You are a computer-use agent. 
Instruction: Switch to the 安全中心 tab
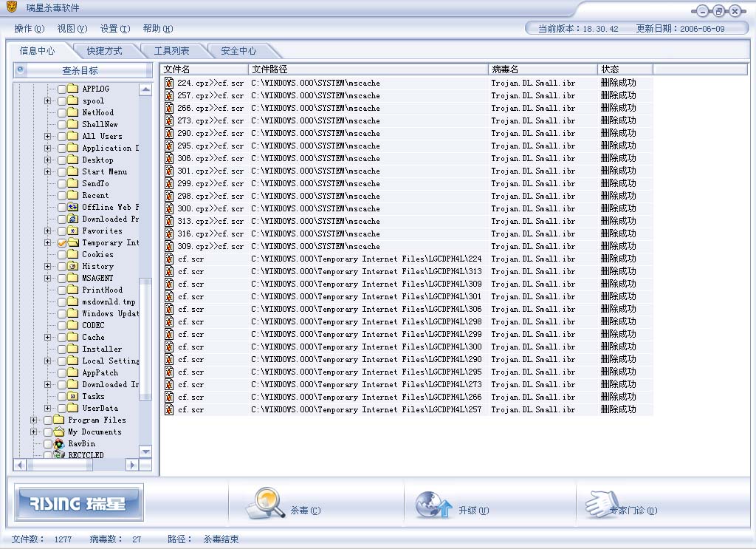[238, 51]
